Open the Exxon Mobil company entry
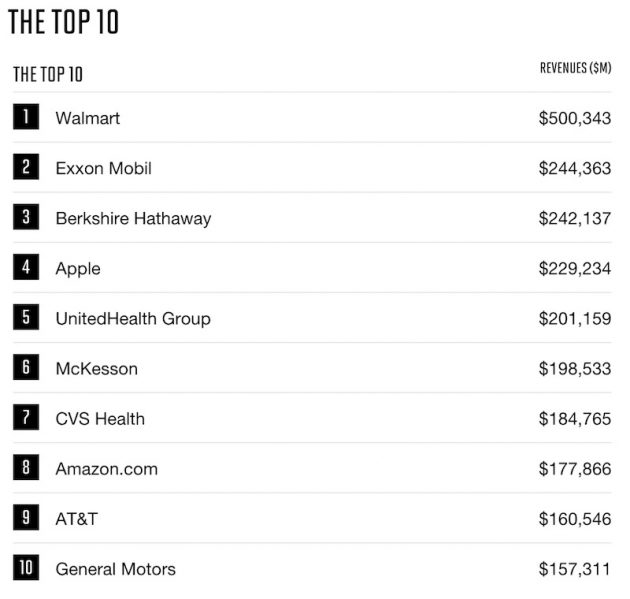Viewport: 630px width, 599px height. click(x=103, y=168)
